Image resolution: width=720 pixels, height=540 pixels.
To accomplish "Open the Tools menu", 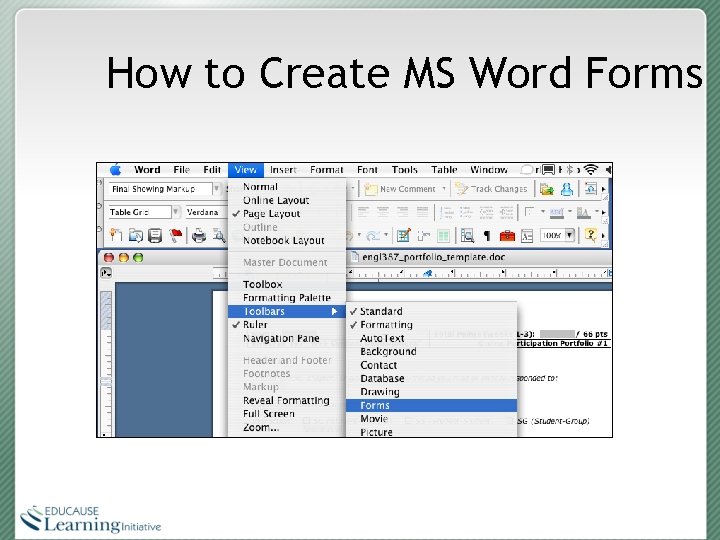I will 404,170.
